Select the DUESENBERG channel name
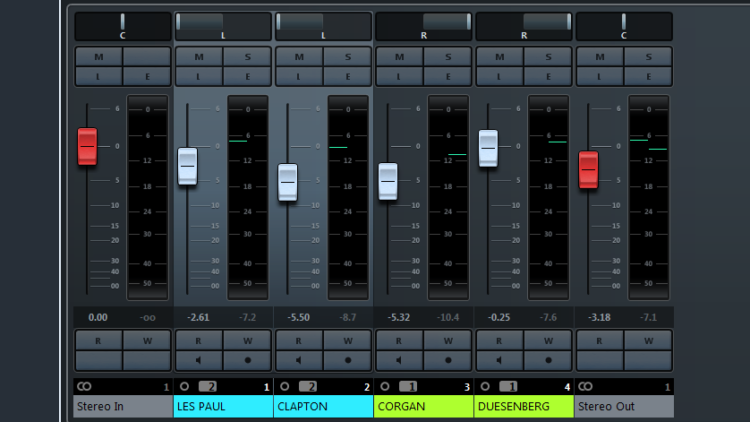The height and width of the screenshot is (422, 750). (x=524, y=406)
